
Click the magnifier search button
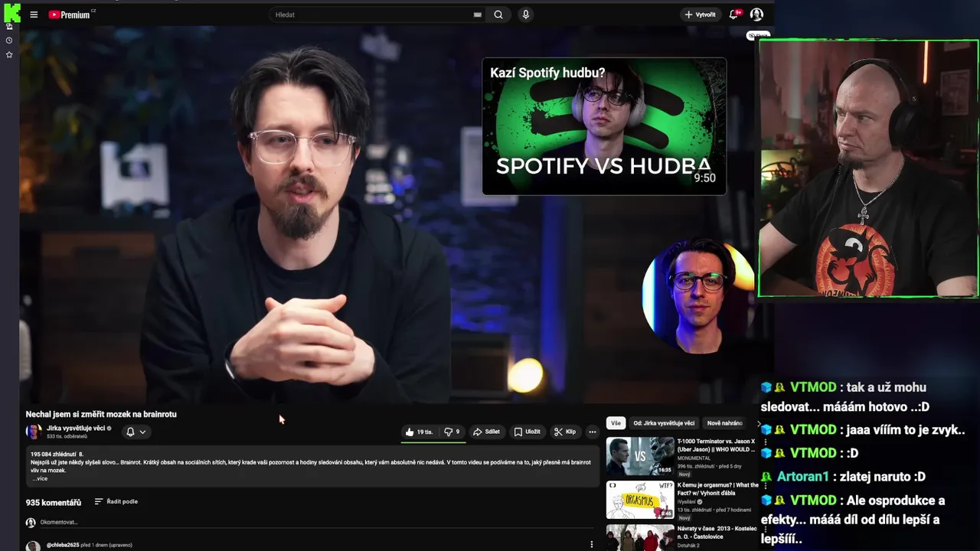(498, 15)
